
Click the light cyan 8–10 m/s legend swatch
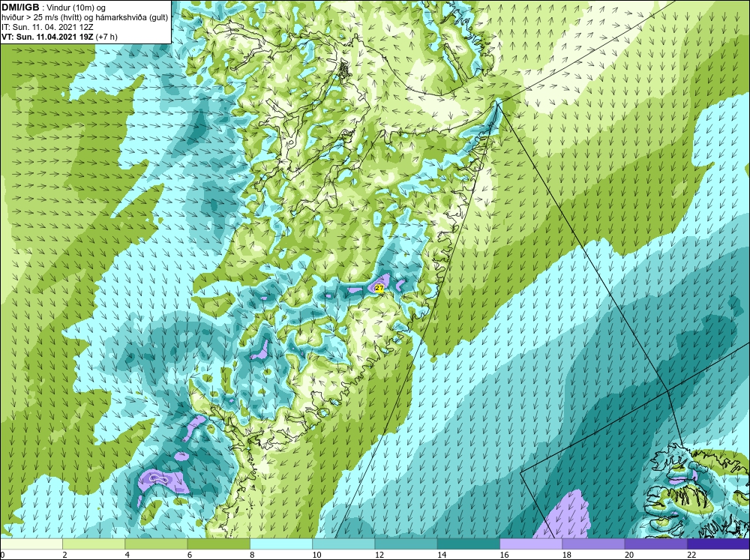click(281, 544)
